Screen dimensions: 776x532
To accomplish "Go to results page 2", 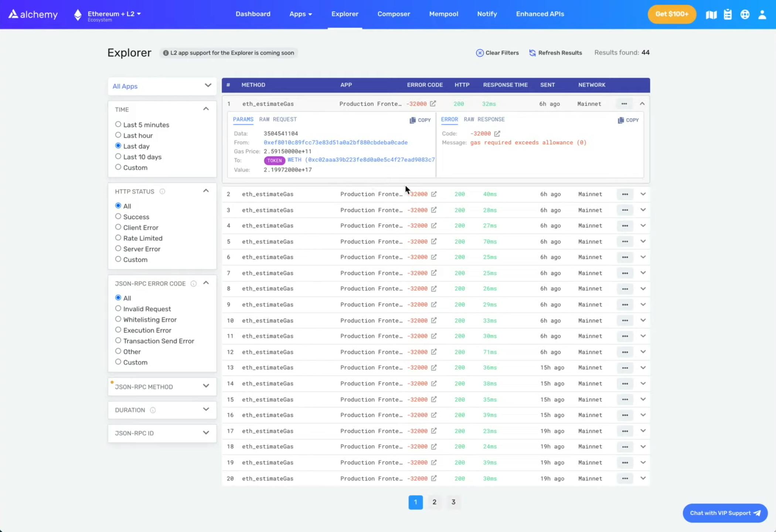I will pyautogui.click(x=434, y=502).
